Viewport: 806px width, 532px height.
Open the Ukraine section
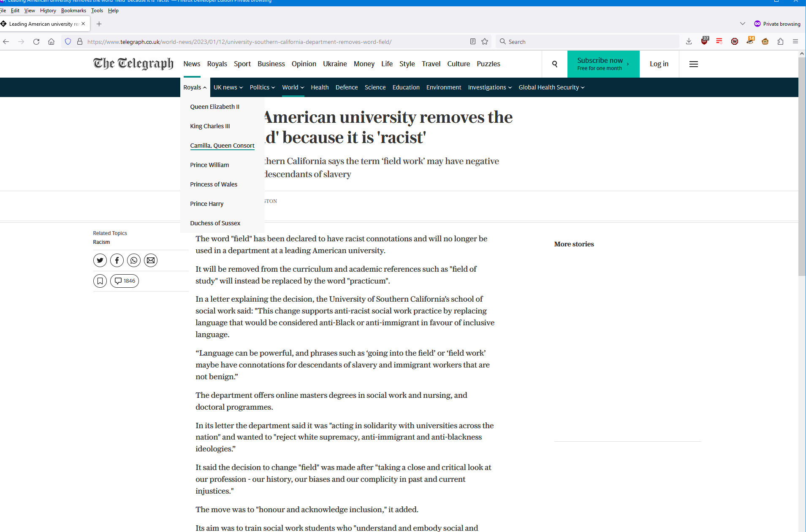click(x=335, y=64)
